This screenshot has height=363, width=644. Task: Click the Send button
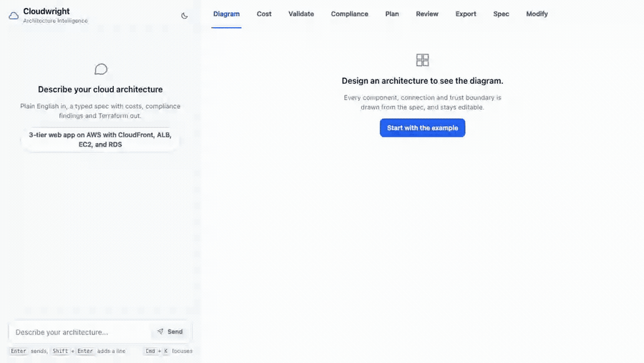pyautogui.click(x=170, y=331)
